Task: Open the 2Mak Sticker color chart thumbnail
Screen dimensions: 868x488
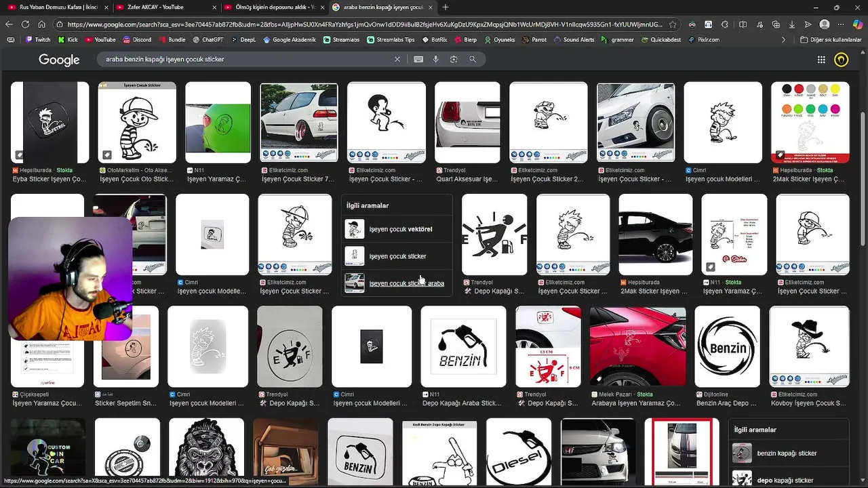Action: point(810,123)
